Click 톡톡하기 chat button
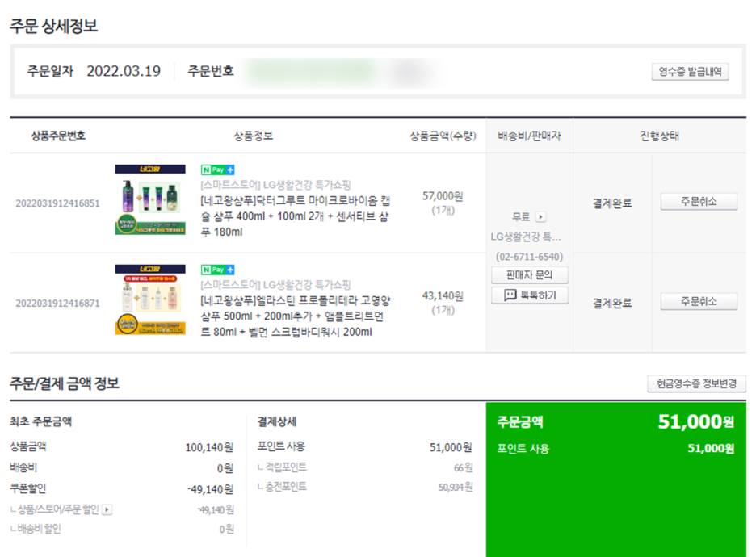 (529, 295)
